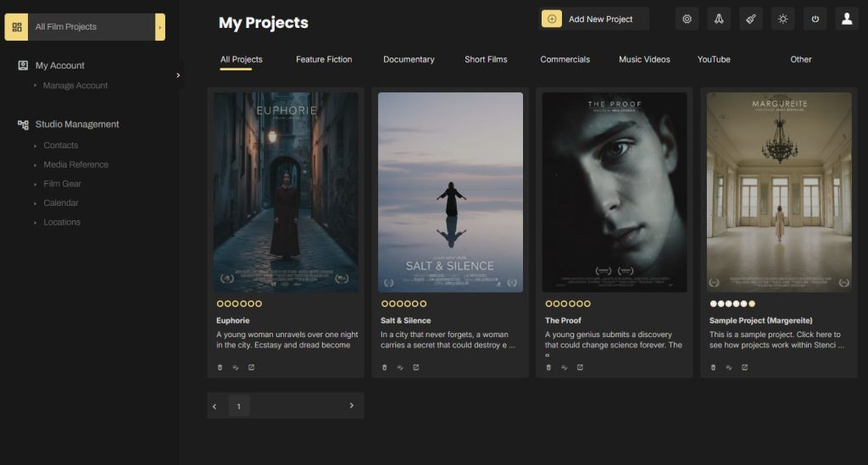Open Calendar in sidebar
Viewport: 868px width, 465px height.
(61, 203)
